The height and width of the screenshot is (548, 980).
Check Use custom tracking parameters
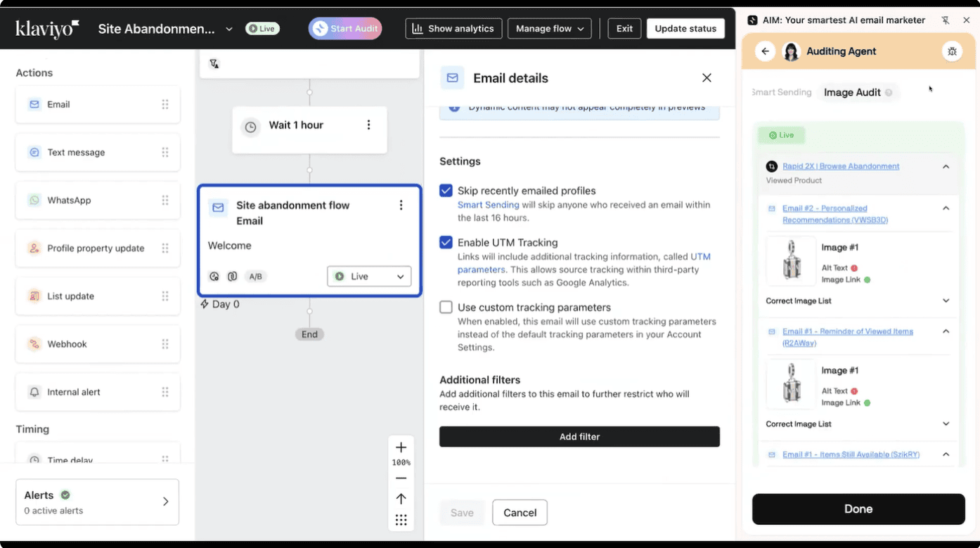446,307
